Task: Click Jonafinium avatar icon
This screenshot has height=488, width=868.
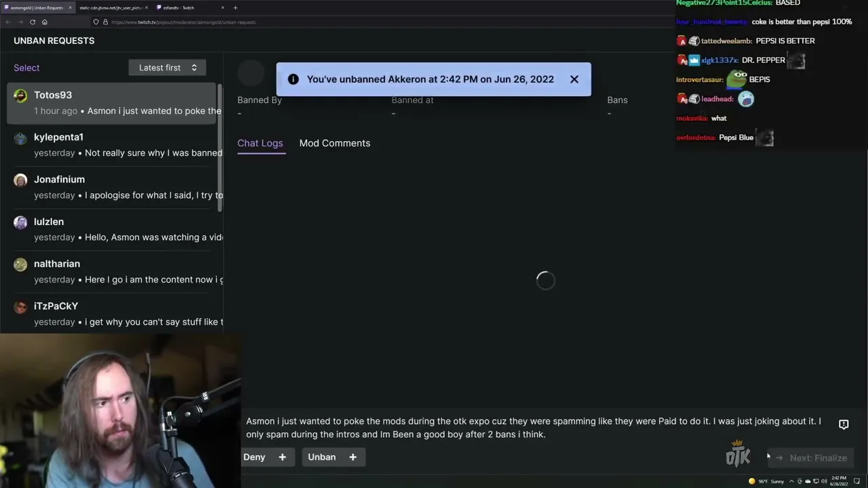Action: 20,180
